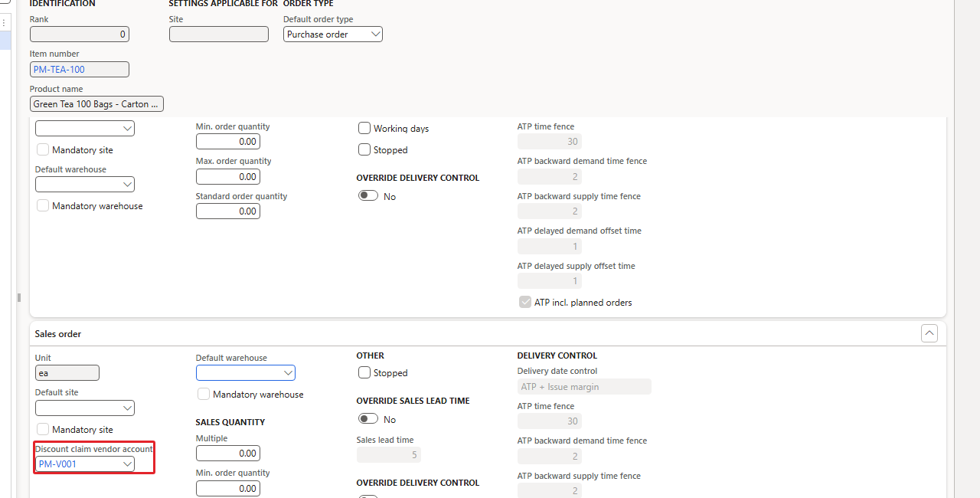Screen dimensions: 980x498
Task: Toggle Override delivery control switch next to Working days
Action: click(368, 196)
